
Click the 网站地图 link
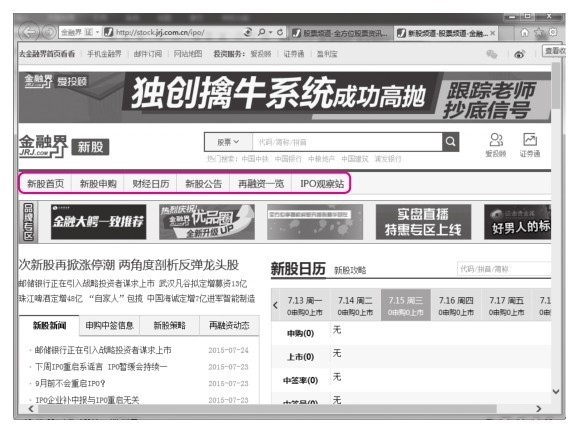click(x=188, y=54)
